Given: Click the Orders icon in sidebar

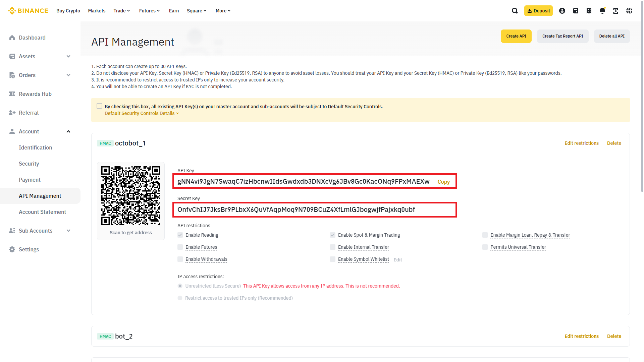Looking at the screenshot, I should coord(12,75).
